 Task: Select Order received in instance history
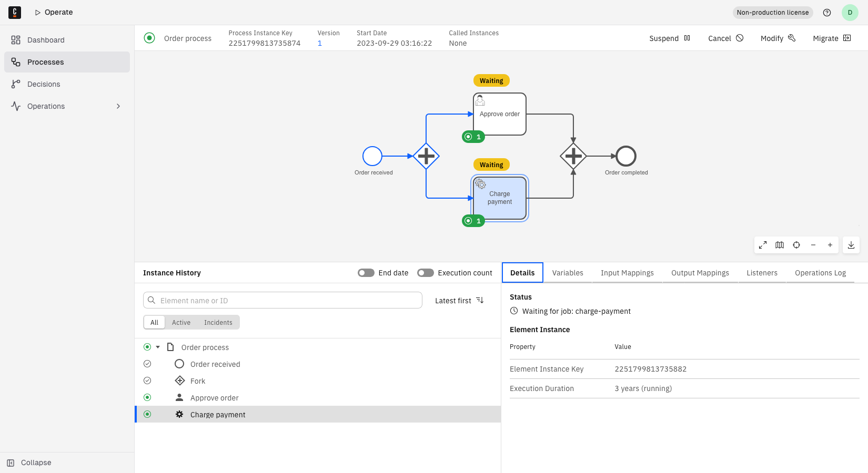tap(318, 364)
